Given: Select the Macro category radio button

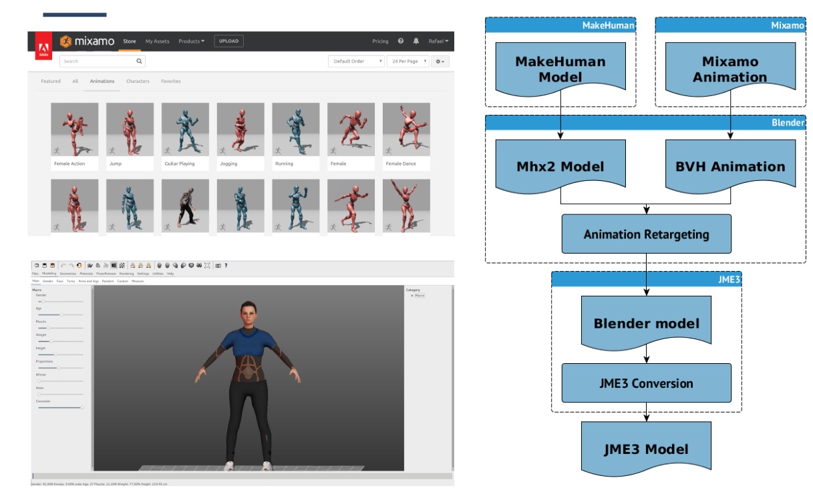Looking at the screenshot, I should point(412,295).
